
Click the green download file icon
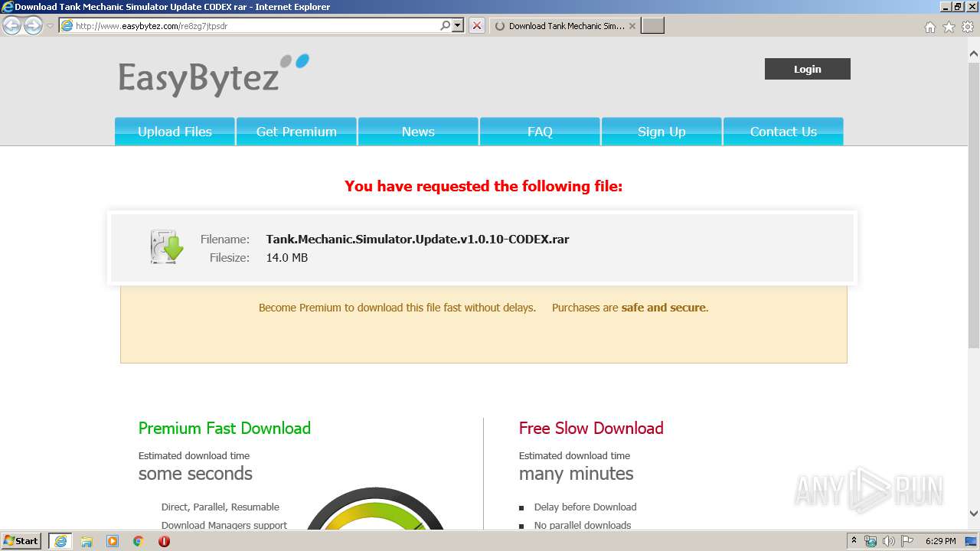point(166,247)
